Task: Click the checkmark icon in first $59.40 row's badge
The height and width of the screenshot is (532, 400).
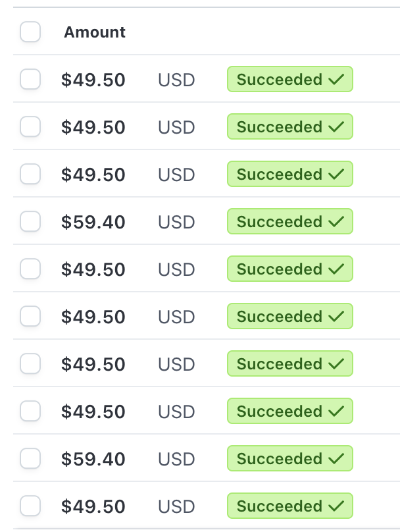Action: click(336, 221)
